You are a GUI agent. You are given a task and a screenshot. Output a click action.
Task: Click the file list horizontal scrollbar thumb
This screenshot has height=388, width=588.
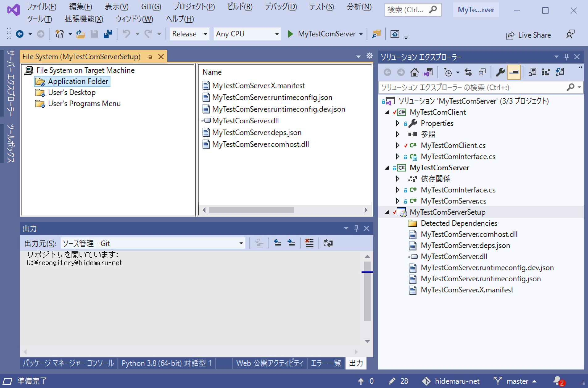(x=251, y=210)
